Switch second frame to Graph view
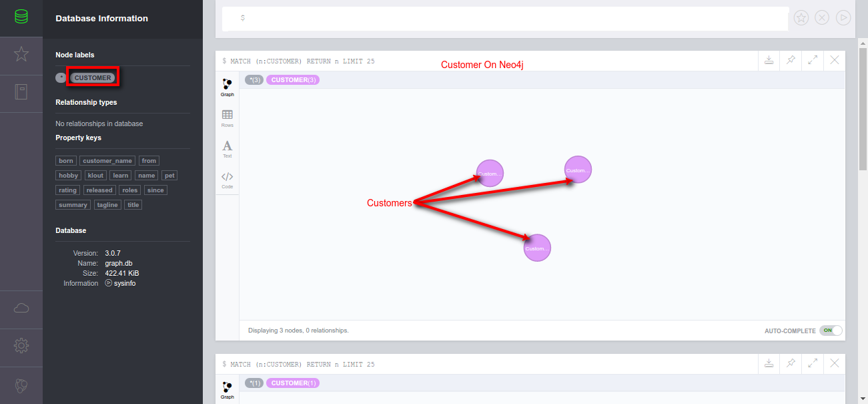The image size is (868, 404). (x=228, y=390)
